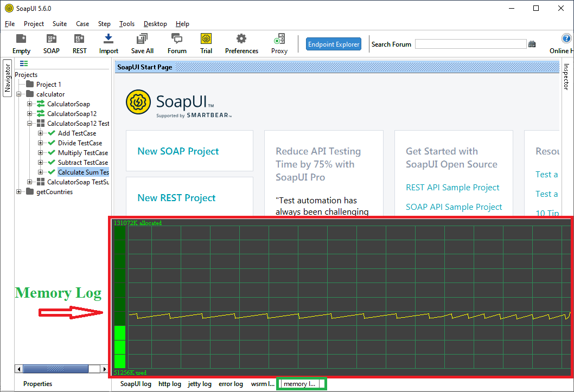Screen dimensions: 574x392
Task: Click CalculatorSoap TestSuite grid icon
Action: pos(41,182)
